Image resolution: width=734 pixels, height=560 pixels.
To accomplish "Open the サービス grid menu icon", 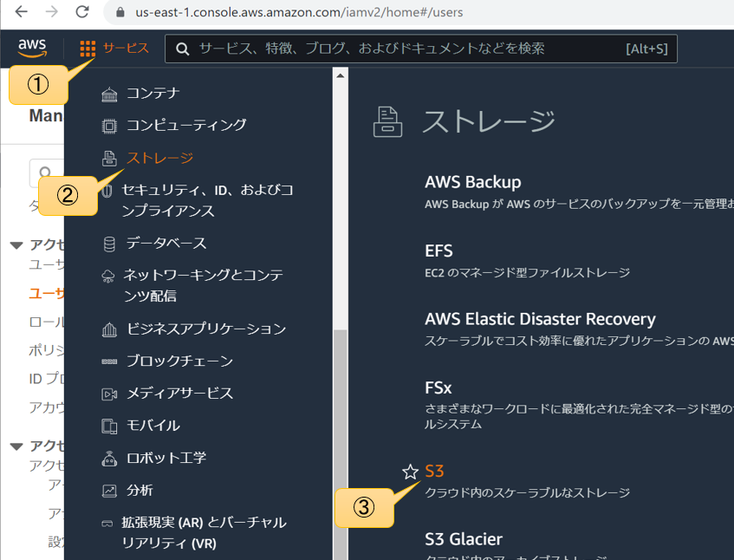I will coord(88,49).
